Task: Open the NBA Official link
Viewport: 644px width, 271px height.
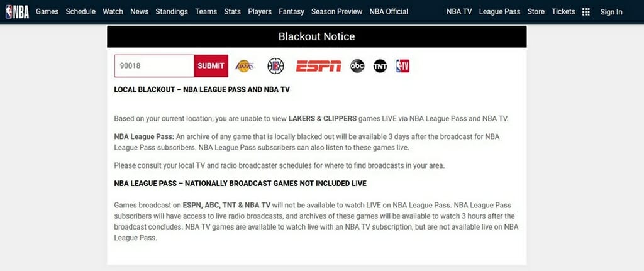Action: (389, 12)
